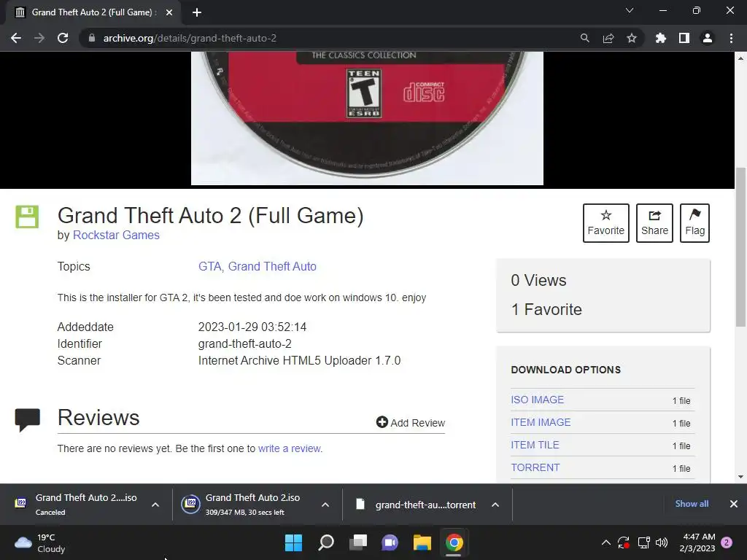Download the ITEM TILE option

tap(535, 445)
